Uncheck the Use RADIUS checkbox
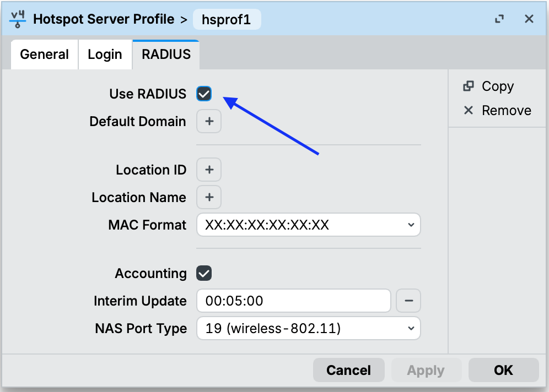Viewport: 549px width, 392px height. coord(204,94)
